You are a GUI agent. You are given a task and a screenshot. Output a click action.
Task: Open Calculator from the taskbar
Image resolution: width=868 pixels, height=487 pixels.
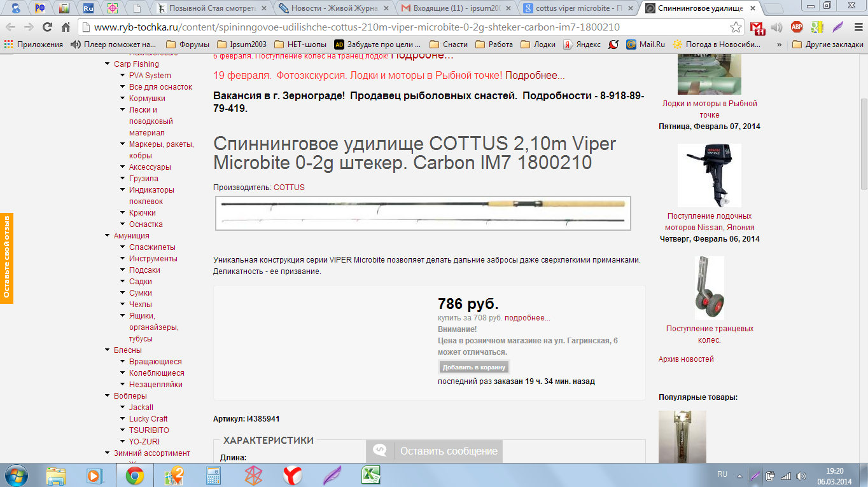pos(213,475)
